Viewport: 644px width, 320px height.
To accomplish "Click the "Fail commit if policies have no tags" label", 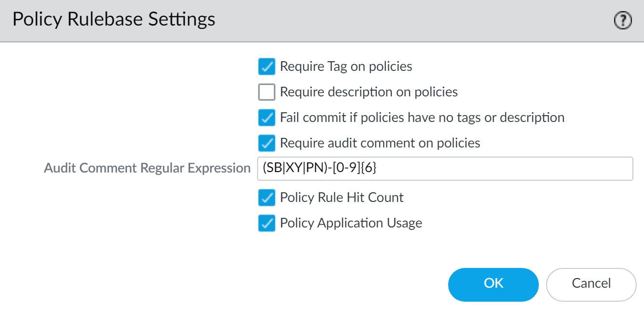I will point(422,117).
